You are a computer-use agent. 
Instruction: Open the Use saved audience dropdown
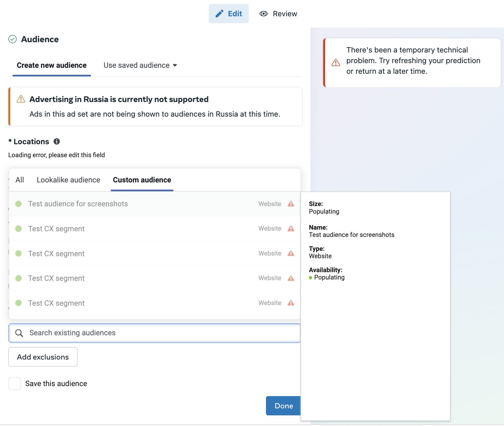(140, 65)
